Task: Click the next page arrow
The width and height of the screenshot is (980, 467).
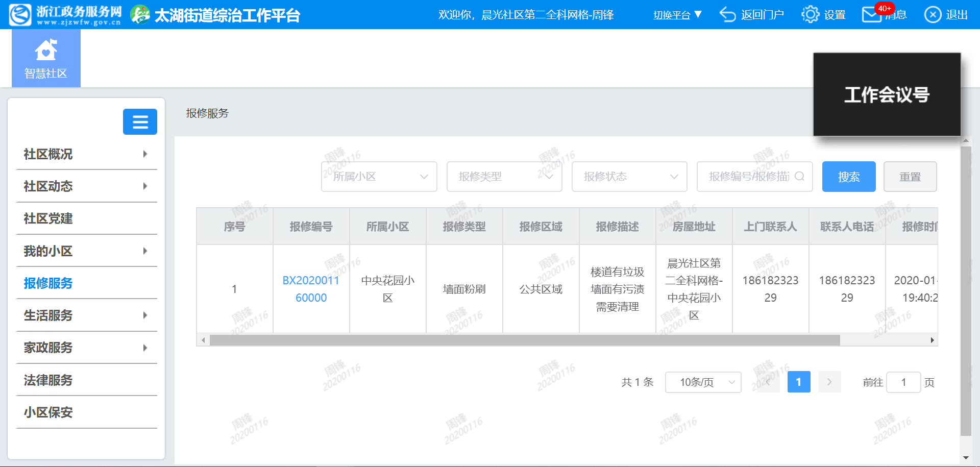Action: click(829, 382)
